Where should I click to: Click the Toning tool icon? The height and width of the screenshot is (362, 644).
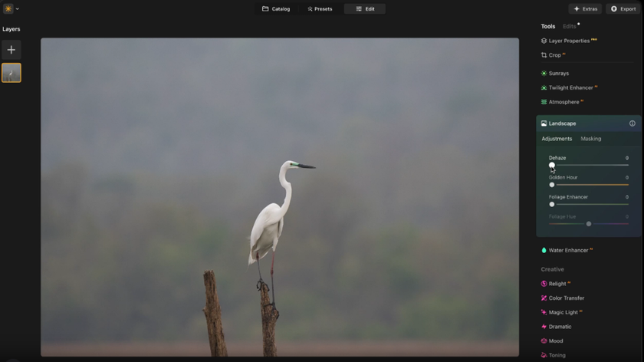tap(544, 355)
